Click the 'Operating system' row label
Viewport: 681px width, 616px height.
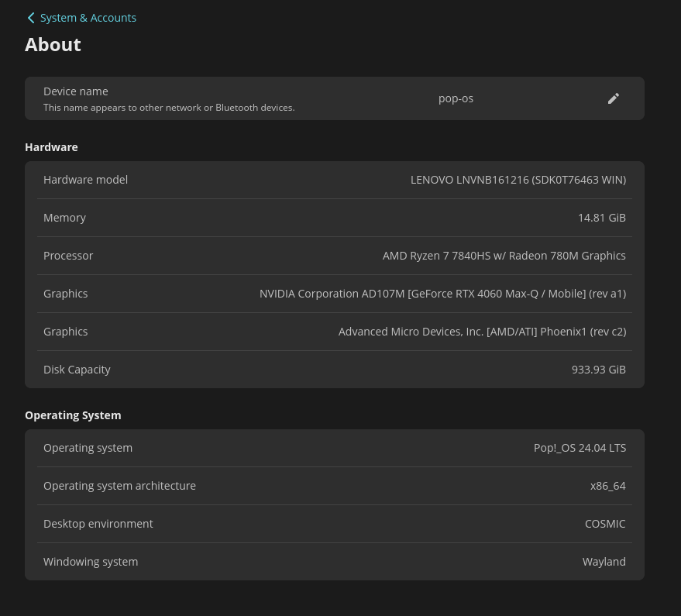[x=88, y=449]
